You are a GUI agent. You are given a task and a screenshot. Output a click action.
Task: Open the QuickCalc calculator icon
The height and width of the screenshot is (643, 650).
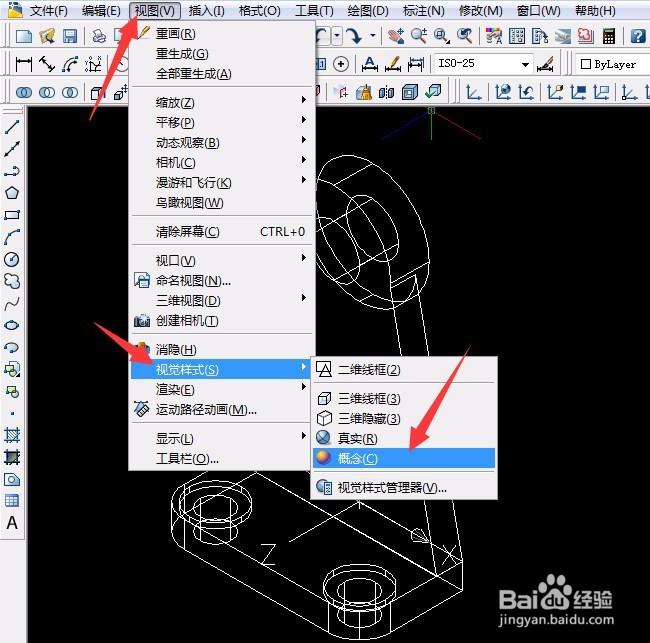609,36
